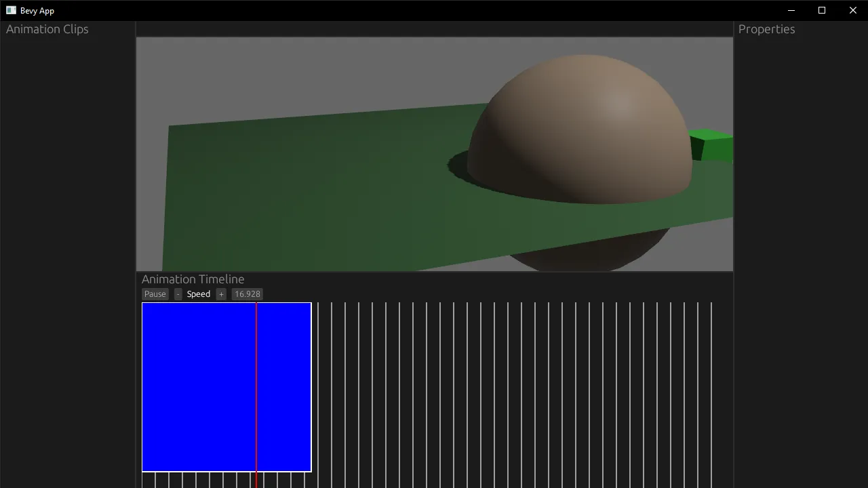The image size is (868, 488).
Task: Click the right edge of the blue clip
Action: coord(311,386)
